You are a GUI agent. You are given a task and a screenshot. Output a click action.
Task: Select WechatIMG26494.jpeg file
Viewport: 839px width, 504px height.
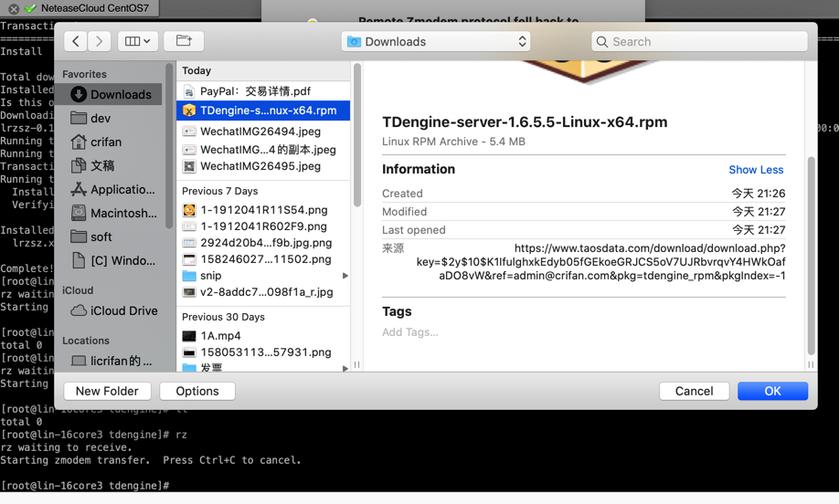tap(263, 131)
